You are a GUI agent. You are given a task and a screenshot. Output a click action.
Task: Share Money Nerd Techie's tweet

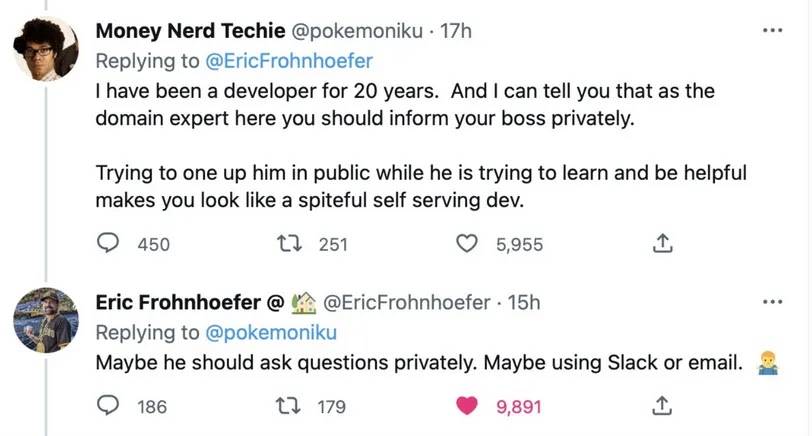(x=660, y=243)
